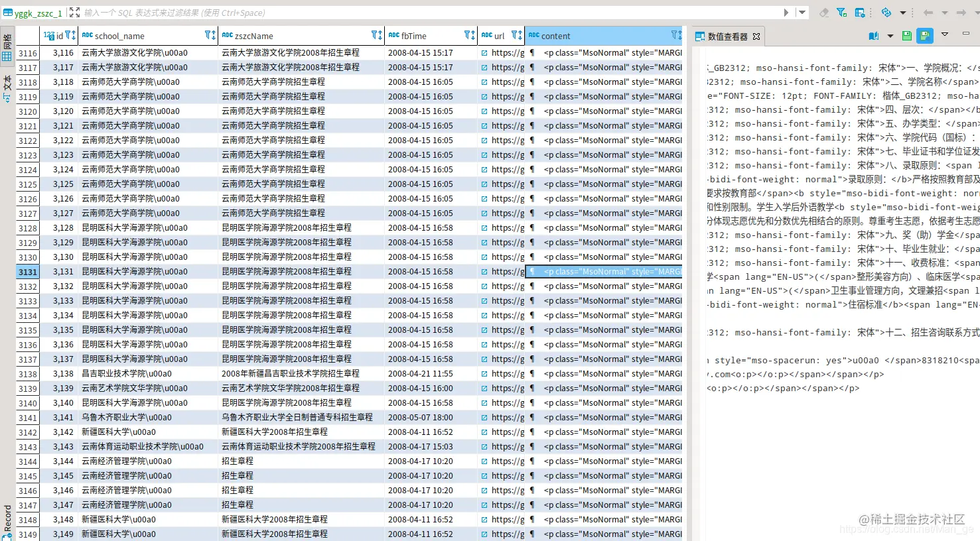This screenshot has width=980, height=541.
Task: Open url link icon in row 3,141
Action: tap(484, 418)
